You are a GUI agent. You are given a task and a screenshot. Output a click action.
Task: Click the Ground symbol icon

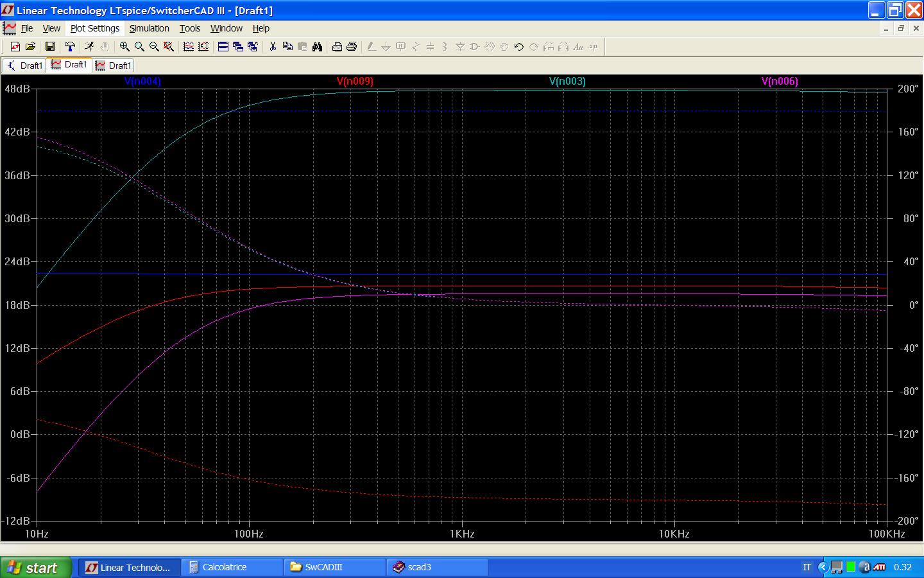386,46
